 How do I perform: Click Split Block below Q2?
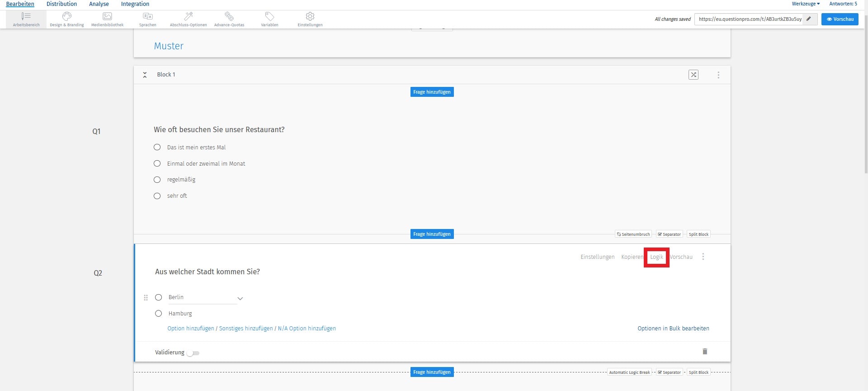(x=698, y=372)
